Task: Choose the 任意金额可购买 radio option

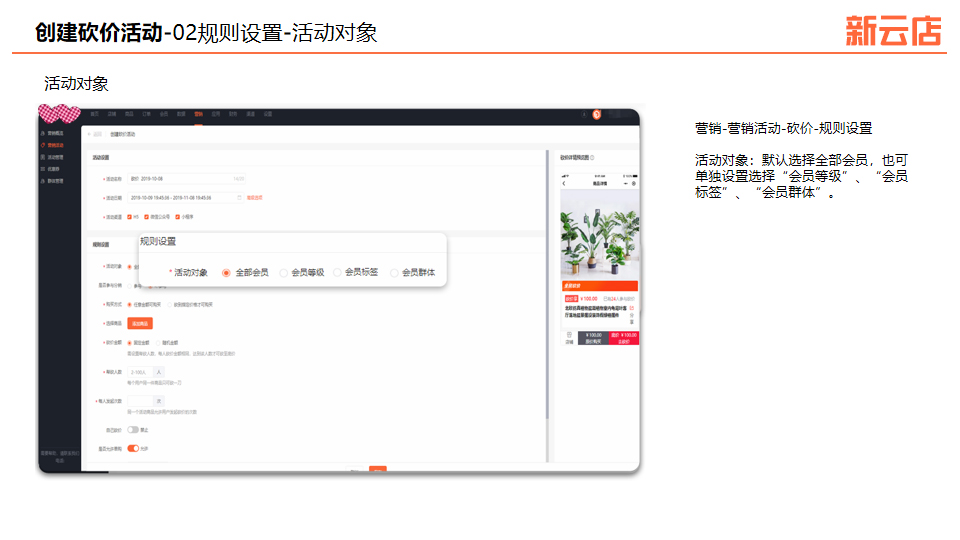Action: 130,304
